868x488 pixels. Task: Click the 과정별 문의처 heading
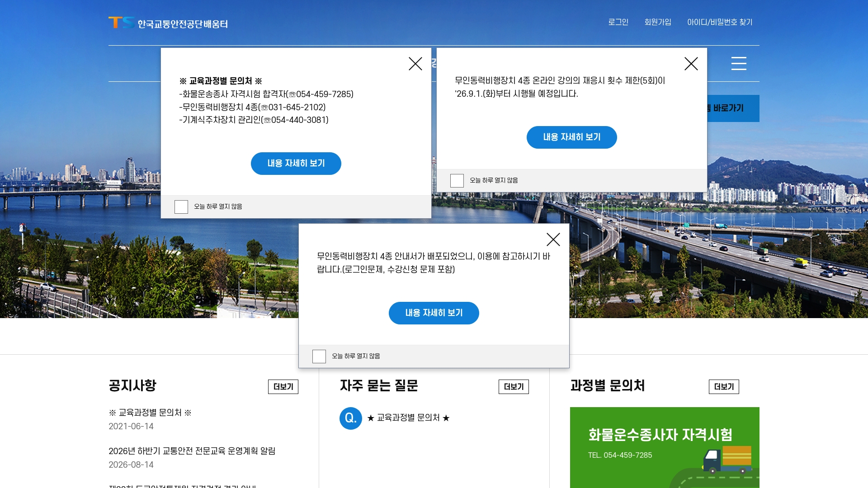[608, 385]
